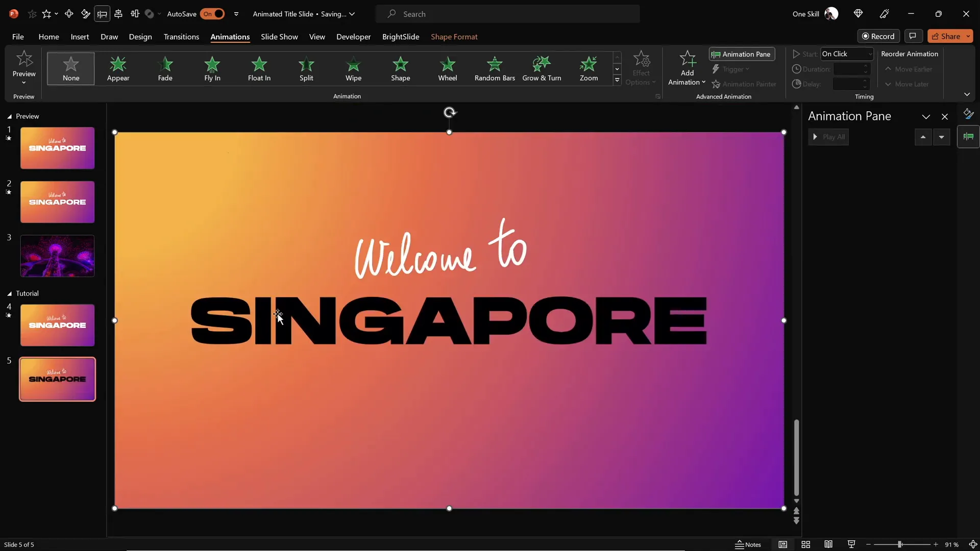Click the Record button
The image size is (980, 551).
pyautogui.click(x=878, y=36)
